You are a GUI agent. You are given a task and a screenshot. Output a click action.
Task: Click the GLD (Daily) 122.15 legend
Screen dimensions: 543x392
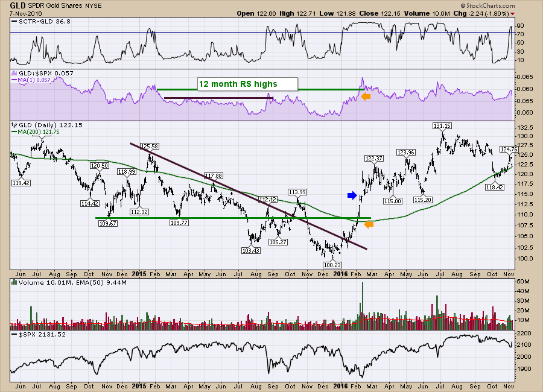coord(50,125)
